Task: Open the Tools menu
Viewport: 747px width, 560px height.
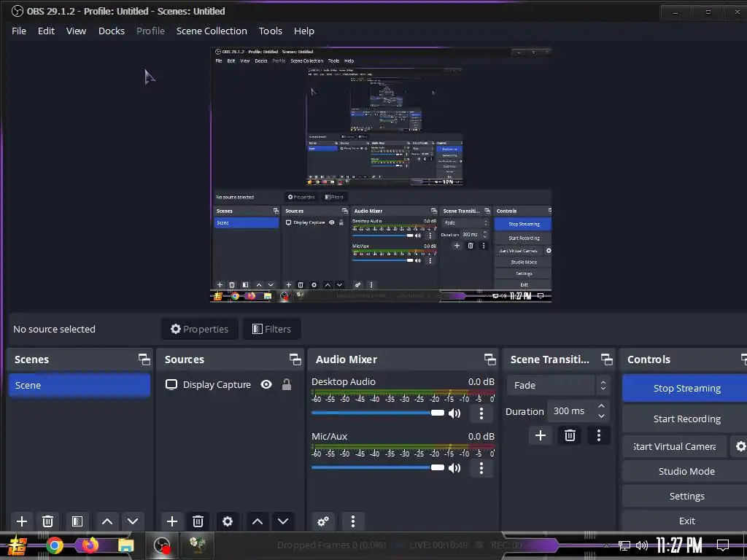Action: 271,31
